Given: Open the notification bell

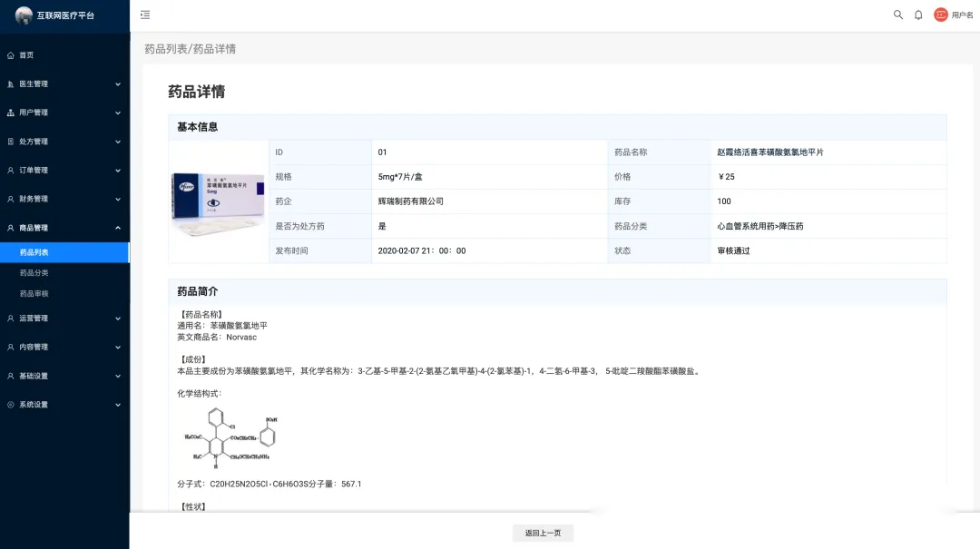Looking at the screenshot, I should 918,15.
